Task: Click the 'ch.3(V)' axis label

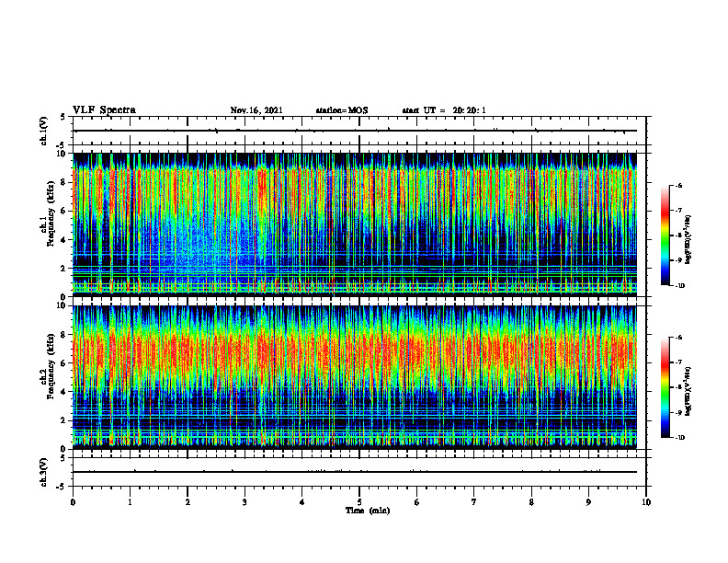Action: tap(44, 473)
